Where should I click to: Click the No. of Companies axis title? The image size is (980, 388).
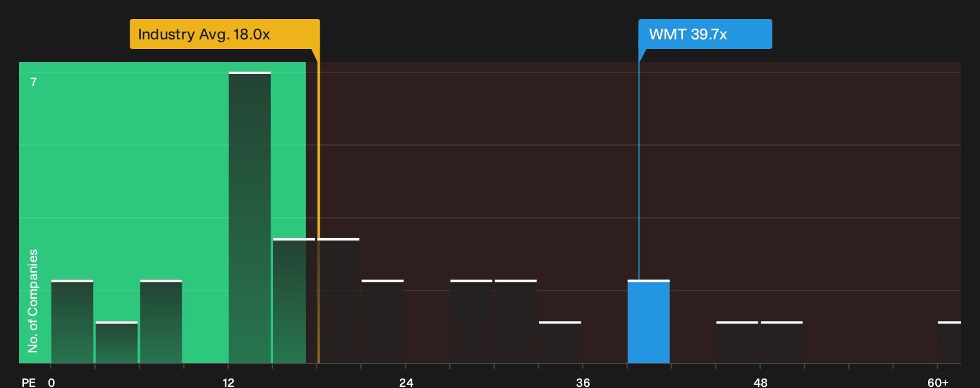pos(33,301)
